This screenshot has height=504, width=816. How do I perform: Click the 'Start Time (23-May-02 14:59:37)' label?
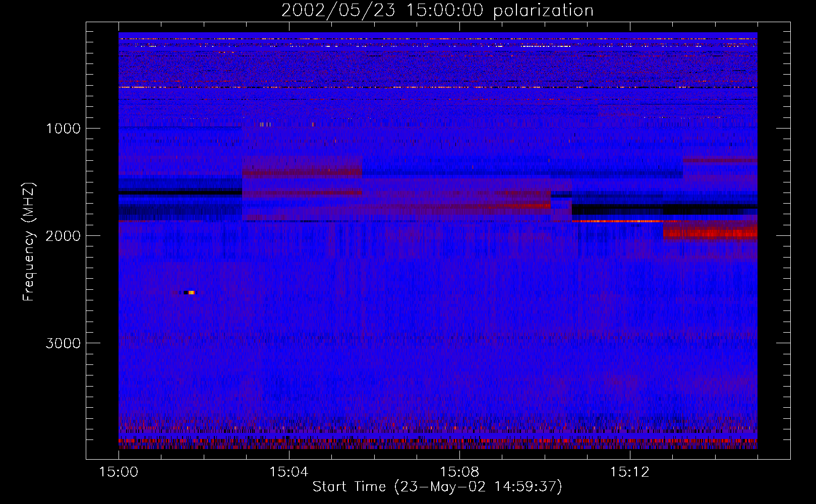[x=437, y=486]
